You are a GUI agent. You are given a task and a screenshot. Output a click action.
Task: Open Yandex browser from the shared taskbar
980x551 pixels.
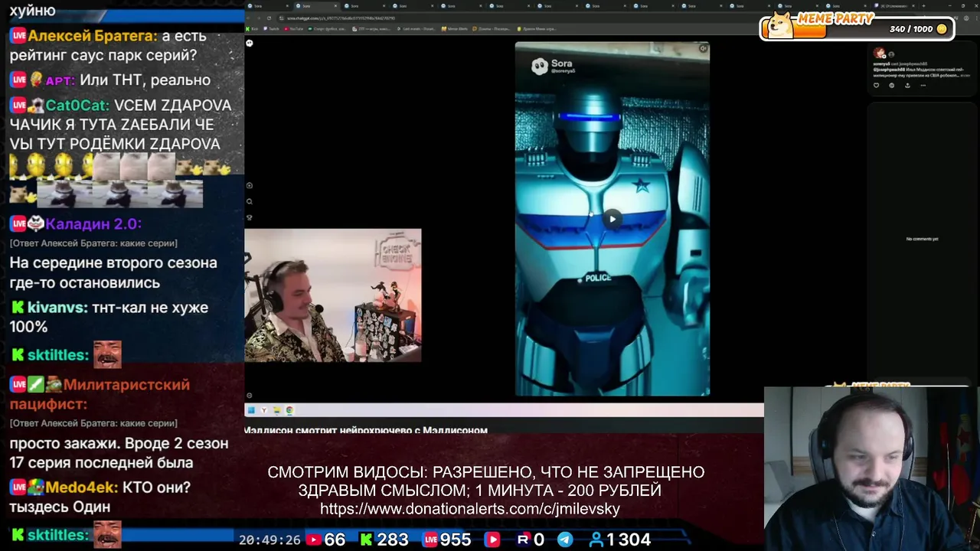point(264,410)
